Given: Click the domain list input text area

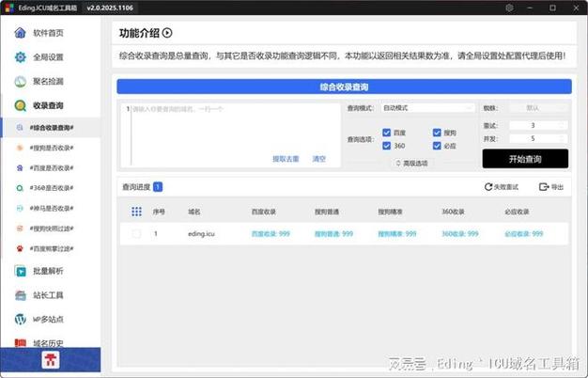Looking at the screenshot, I should point(231,135).
